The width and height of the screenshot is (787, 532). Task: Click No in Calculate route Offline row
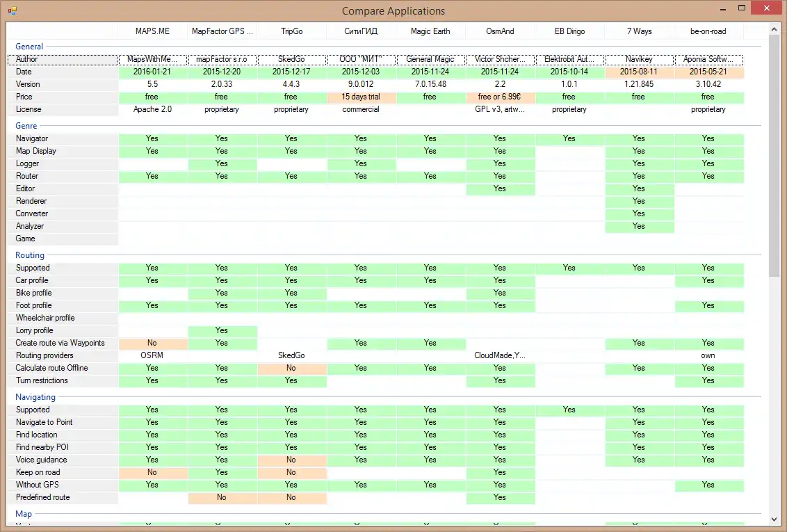click(291, 369)
